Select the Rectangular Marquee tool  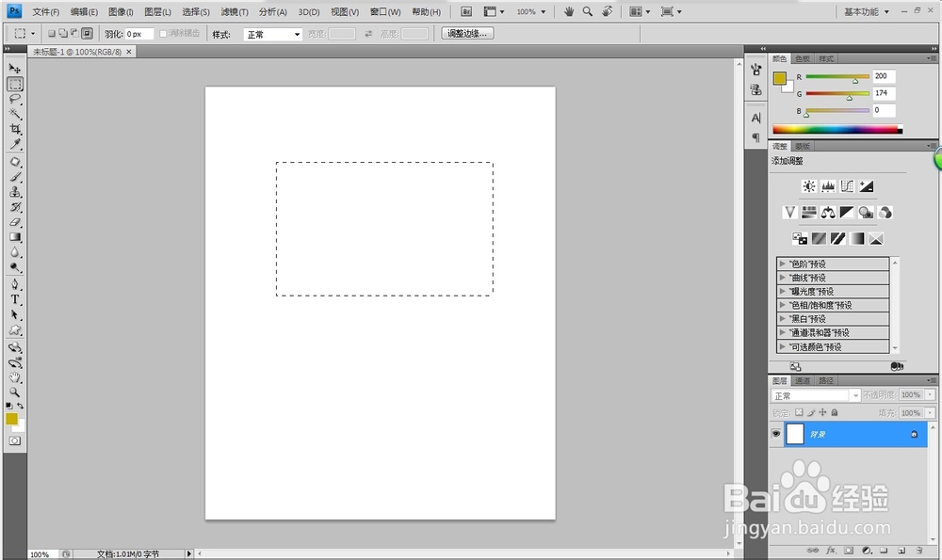15,84
